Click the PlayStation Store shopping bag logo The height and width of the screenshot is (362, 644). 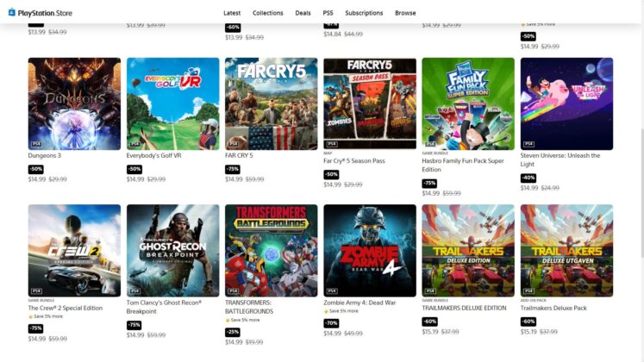tap(12, 13)
